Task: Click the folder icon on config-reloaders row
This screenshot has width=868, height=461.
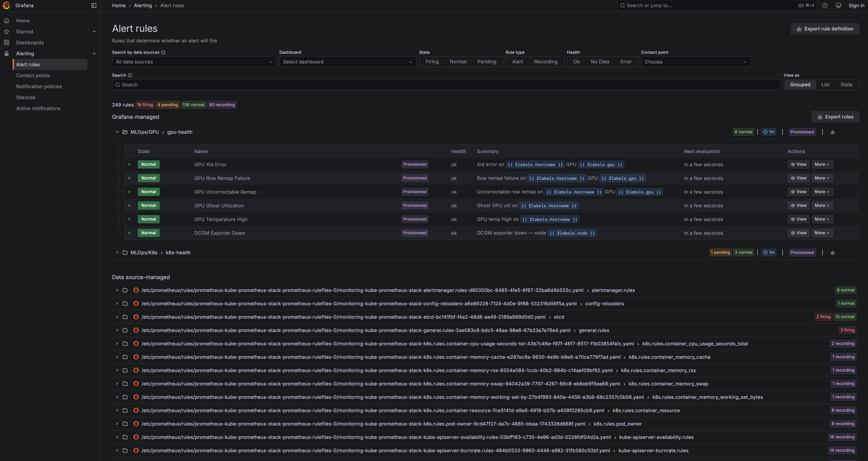Action: (x=125, y=304)
